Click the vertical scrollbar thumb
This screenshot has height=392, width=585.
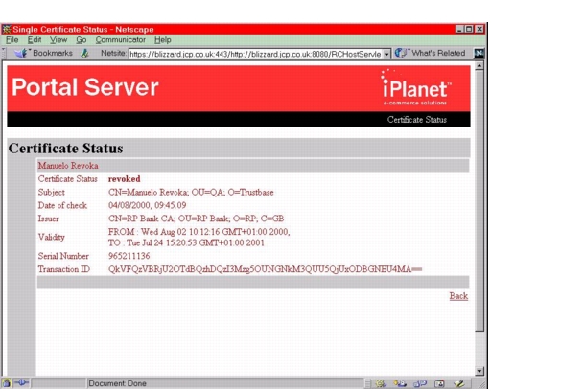480,200
